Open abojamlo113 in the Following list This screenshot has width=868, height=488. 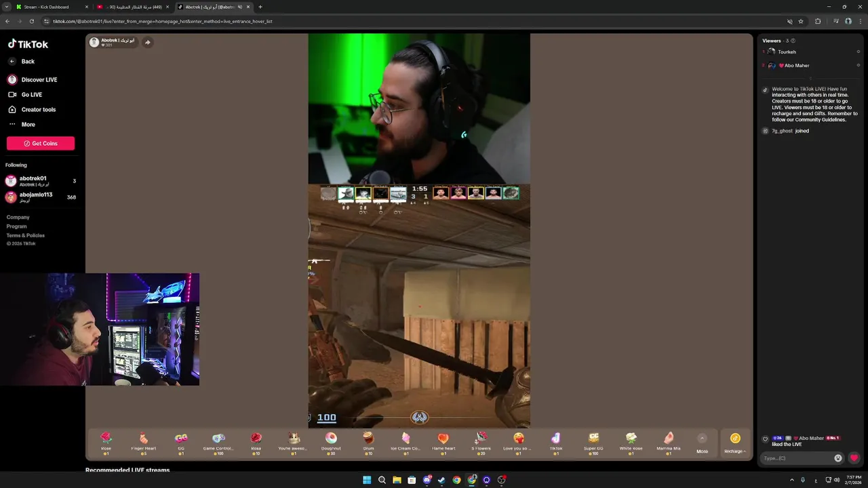click(41, 197)
